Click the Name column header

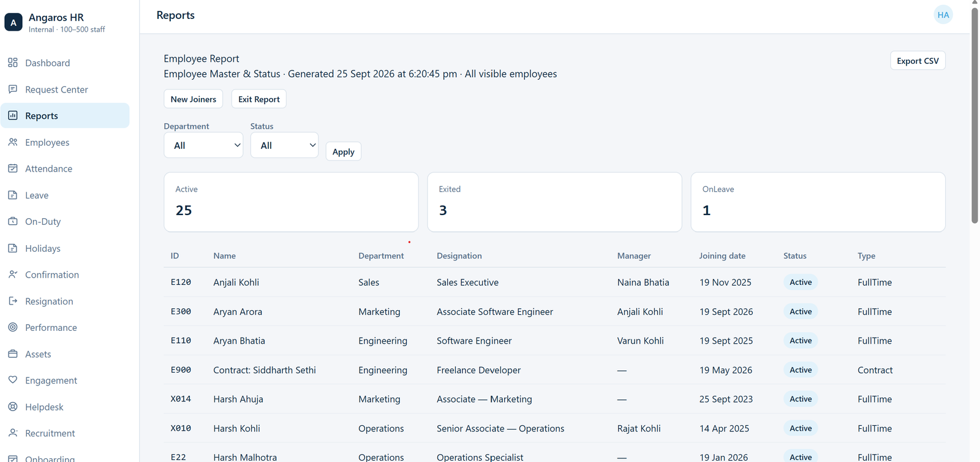(225, 256)
